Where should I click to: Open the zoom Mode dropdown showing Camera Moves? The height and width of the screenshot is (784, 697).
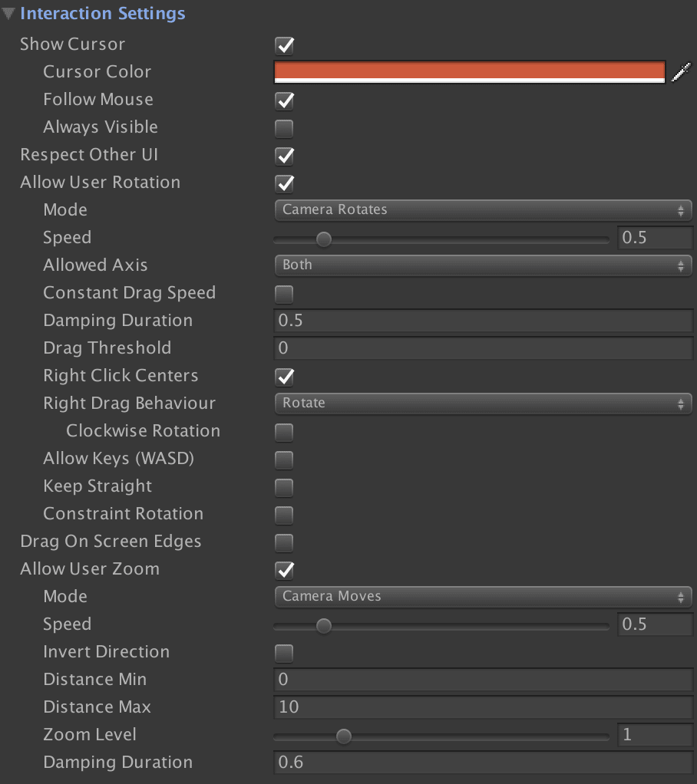(483, 597)
